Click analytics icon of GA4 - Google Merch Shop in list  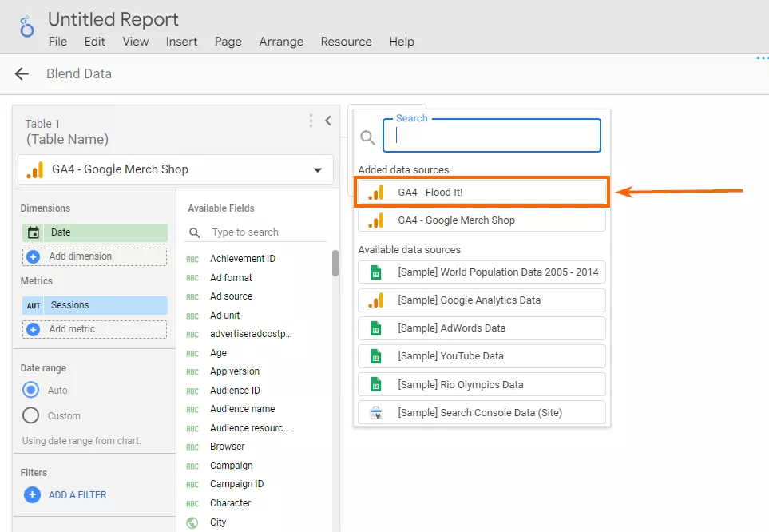pyautogui.click(x=376, y=220)
